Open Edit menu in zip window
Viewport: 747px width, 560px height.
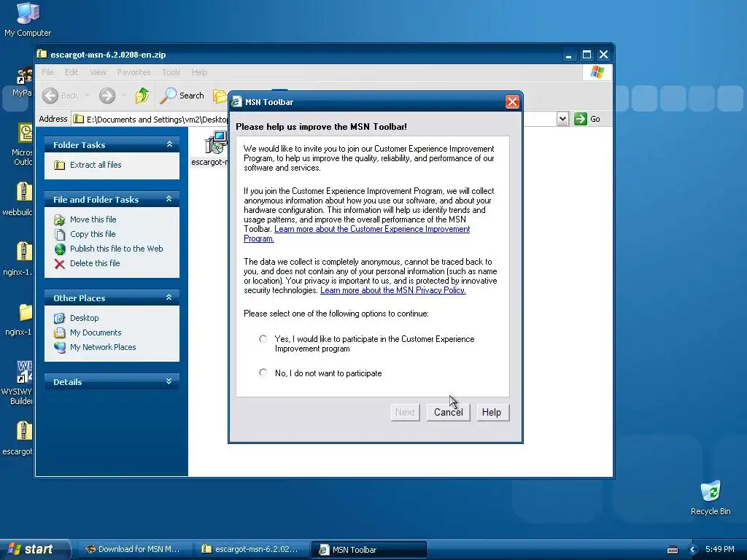click(71, 72)
